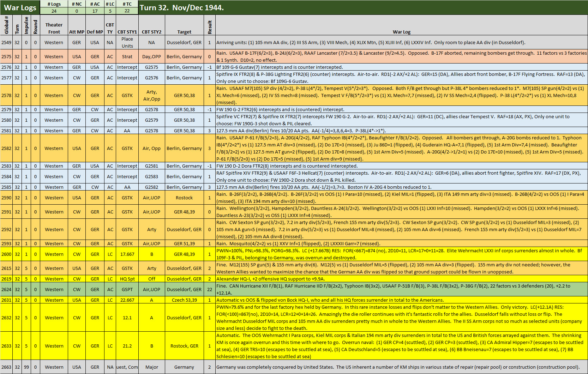Select the "Rostock, GER" target cell
This screenshot has height=374, width=588.
coord(184,346)
